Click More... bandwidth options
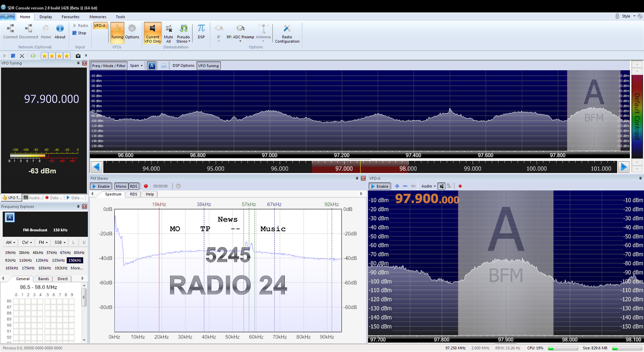 (76, 268)
